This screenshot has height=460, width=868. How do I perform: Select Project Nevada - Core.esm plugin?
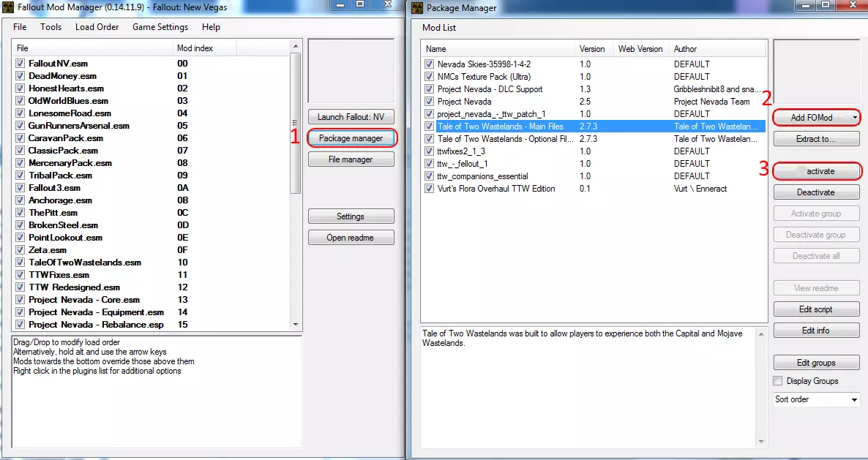84,301
